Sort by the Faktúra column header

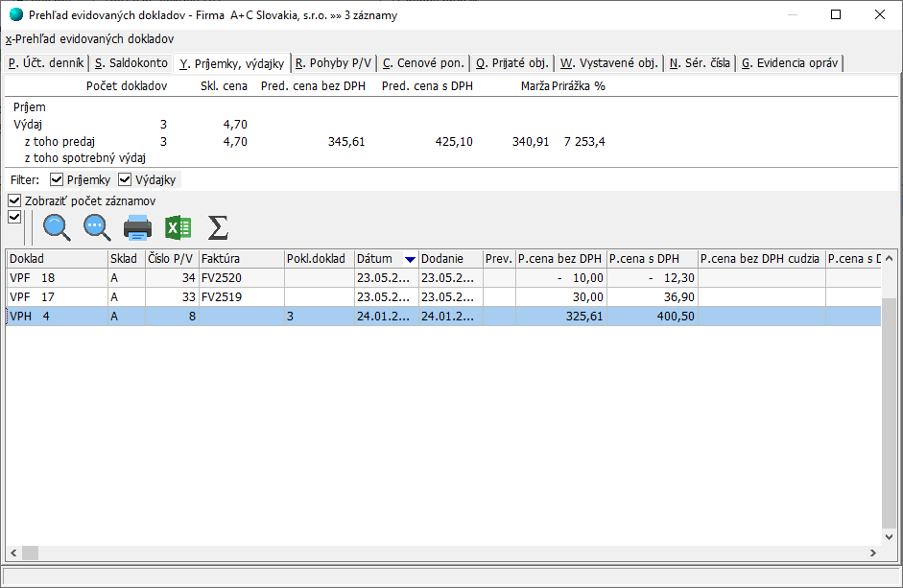240,259
